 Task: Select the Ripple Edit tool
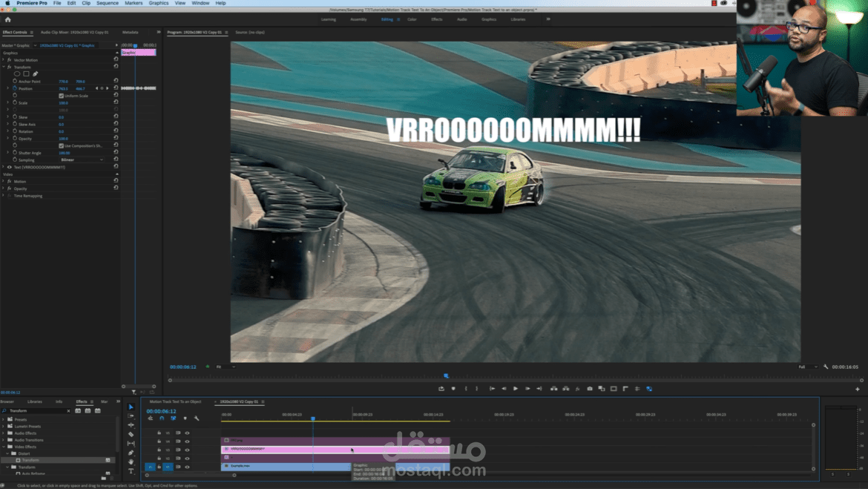[131, 425]
